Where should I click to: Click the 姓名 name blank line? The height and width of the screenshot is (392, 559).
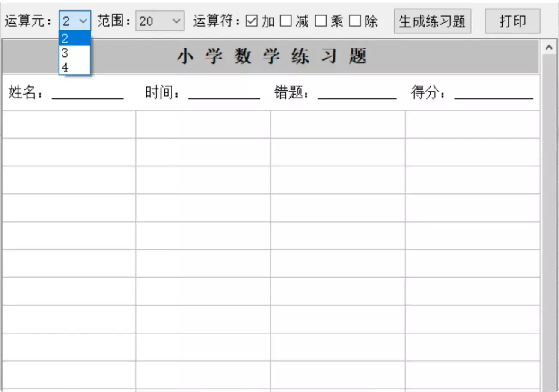[x=88, y=98]
